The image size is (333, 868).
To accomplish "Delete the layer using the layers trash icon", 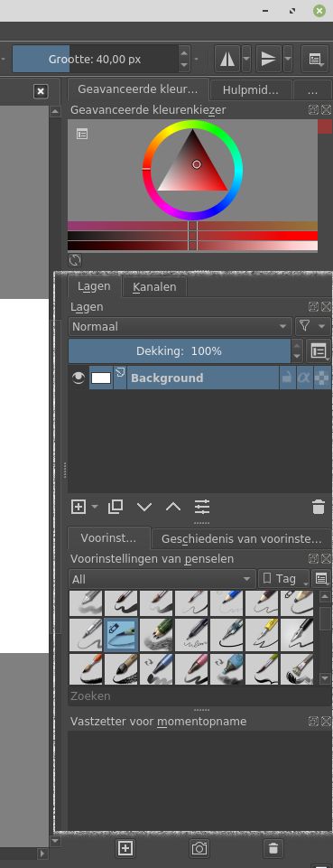I will pyautogui.click(x=319, y=507).
